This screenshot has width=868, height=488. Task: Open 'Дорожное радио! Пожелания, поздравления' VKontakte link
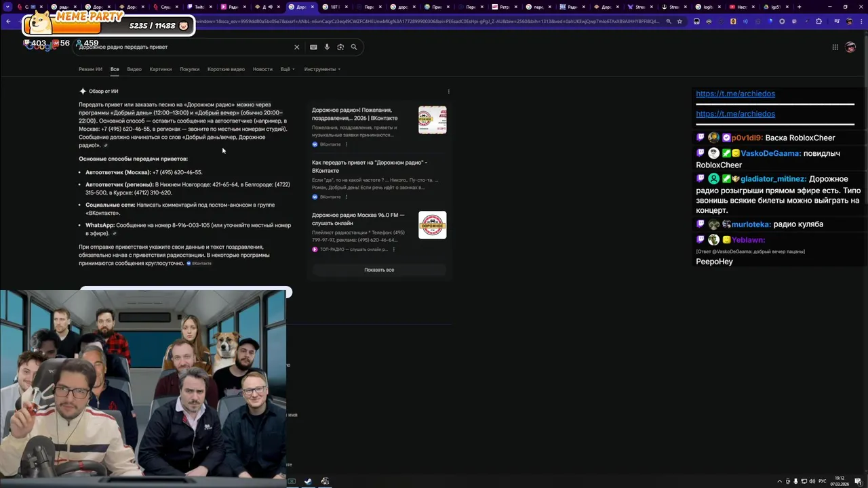coord(355,114)
